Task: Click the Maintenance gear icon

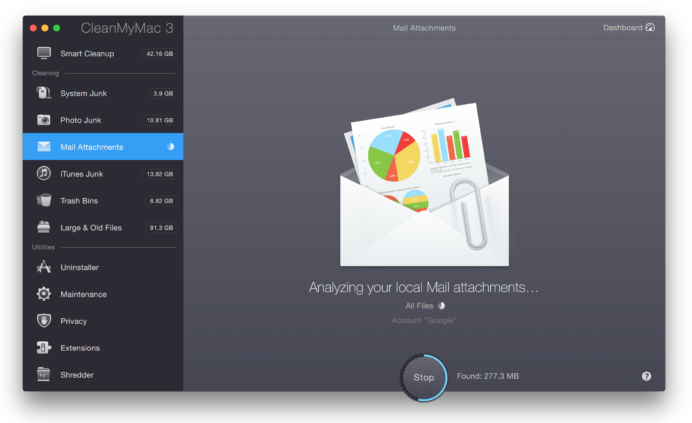Action: click(44, 294)
